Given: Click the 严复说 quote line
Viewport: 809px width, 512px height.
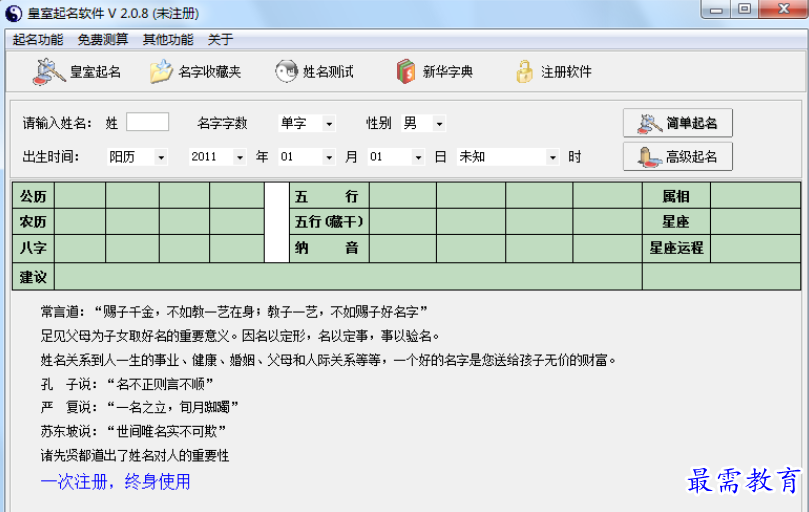Looking at the screenshot, I should pos(140,408).
